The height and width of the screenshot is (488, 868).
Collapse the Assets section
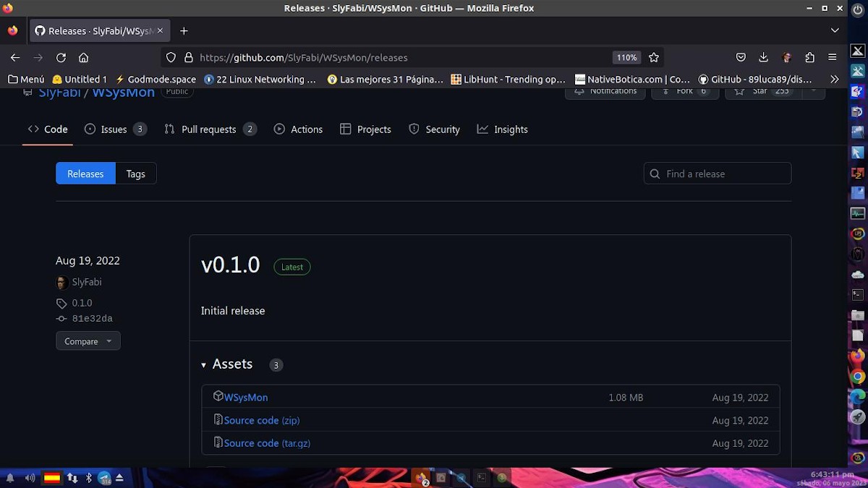pos(227,364)
